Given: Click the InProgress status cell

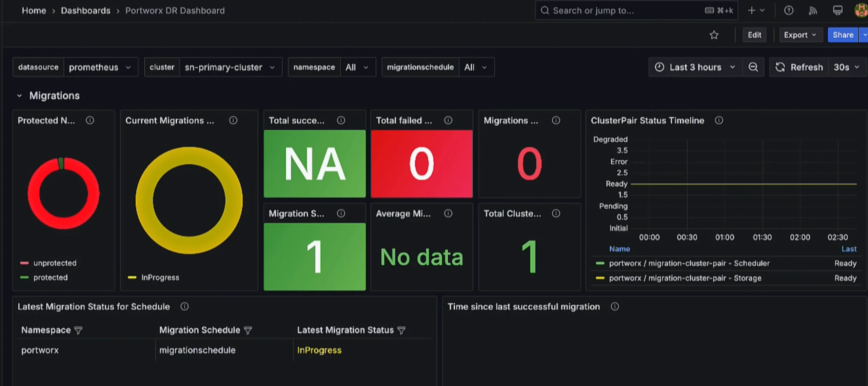Looking at the screenshot, I should click(x=319, y=350).
